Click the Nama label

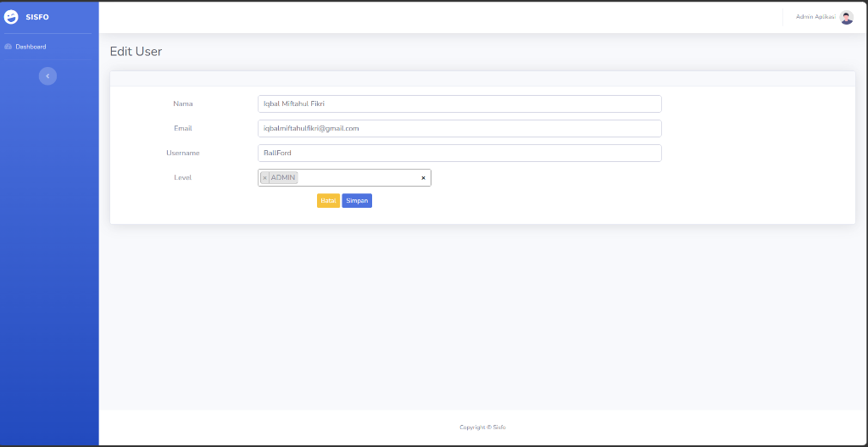click(183, 103)
